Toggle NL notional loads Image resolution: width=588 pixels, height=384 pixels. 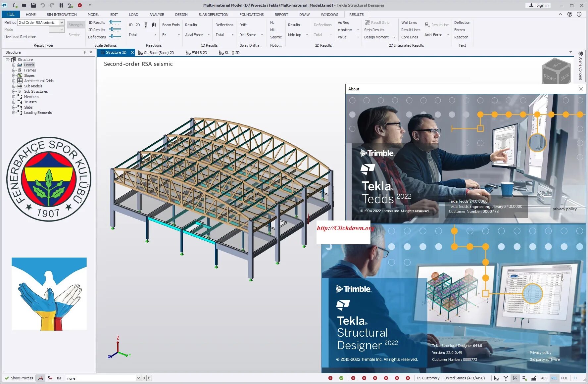coord(272,23)
